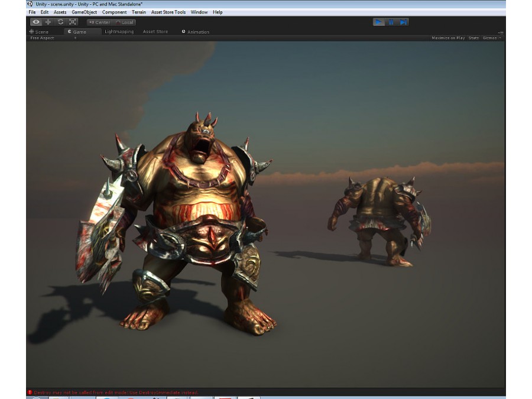Click the Destroy error message in console bar

coord(116,392)
